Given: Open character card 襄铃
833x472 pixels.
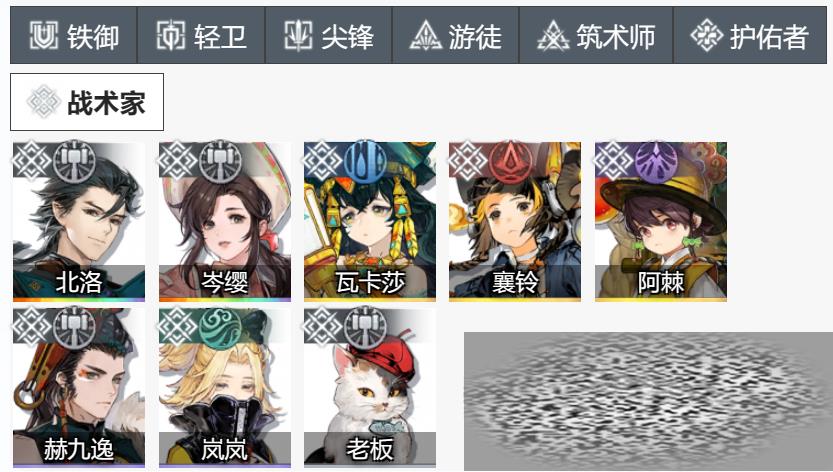Looking at the screenshot, I should [515, 221].
